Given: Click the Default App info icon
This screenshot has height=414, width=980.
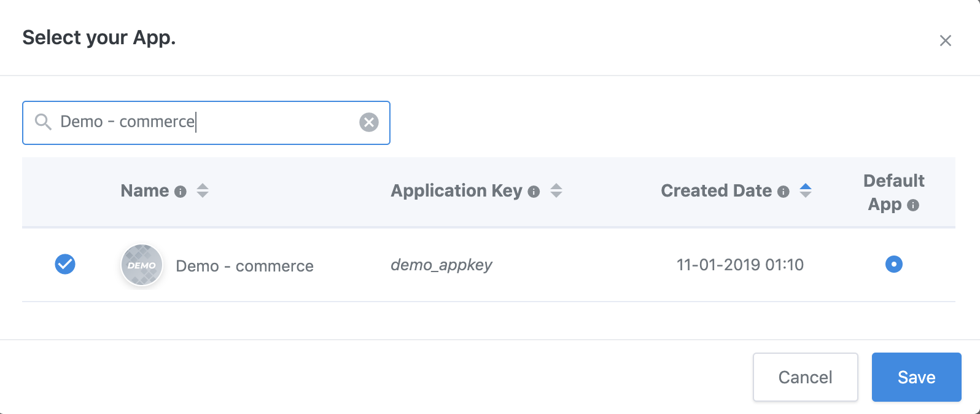Looking at the screenshot, I should pyautogui.click(x=913, y=205).
